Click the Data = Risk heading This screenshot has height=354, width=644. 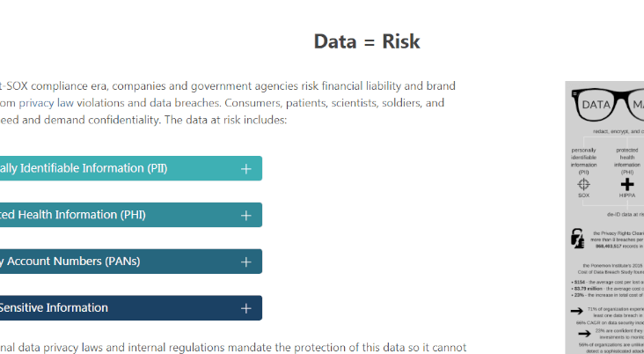pos(367,41)
